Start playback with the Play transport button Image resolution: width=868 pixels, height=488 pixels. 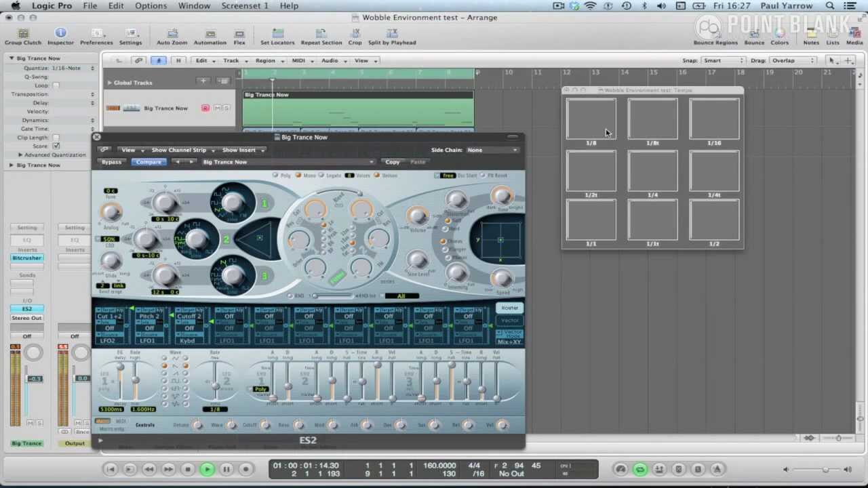[207, 469]
